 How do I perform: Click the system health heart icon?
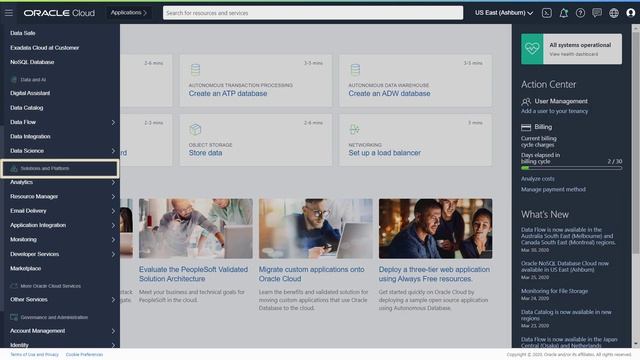pos(532,49)
